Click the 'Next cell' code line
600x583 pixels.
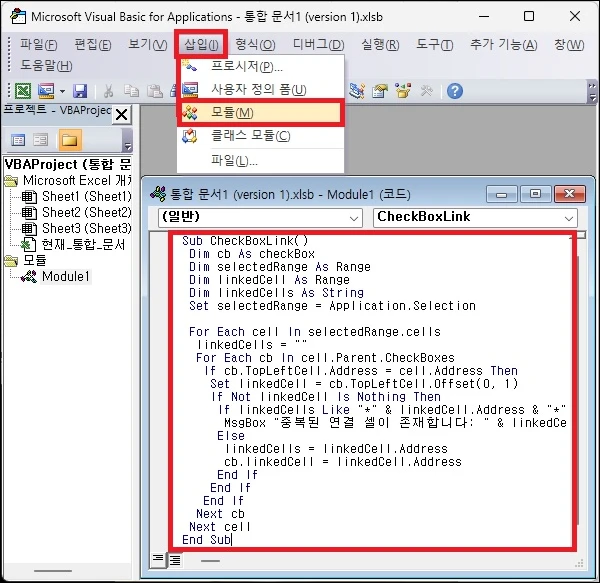[x=220, y=527]
